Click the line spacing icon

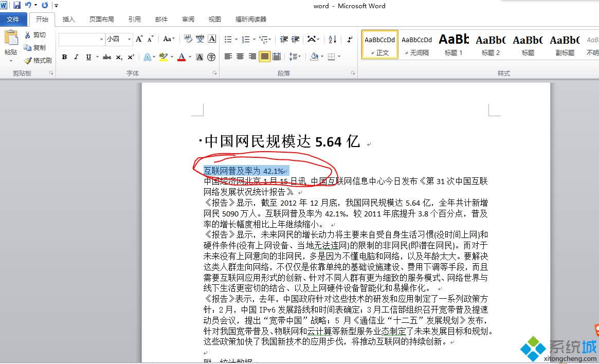coord(293,57)
